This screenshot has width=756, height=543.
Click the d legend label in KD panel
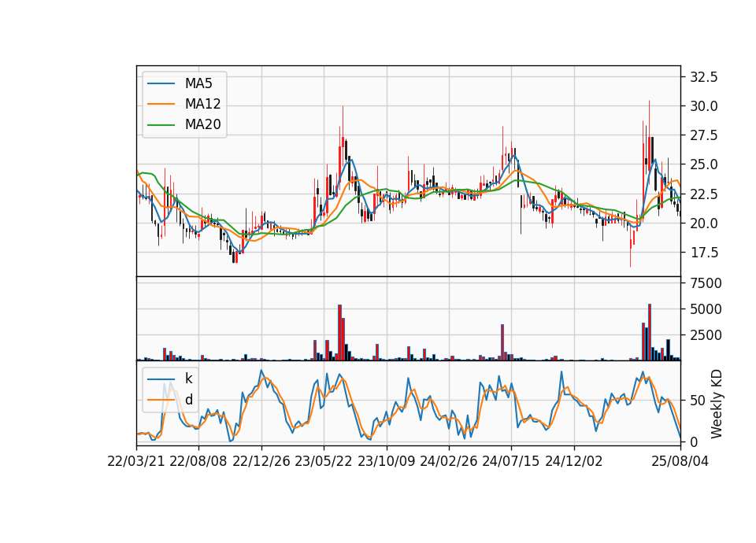pos(189,400)
